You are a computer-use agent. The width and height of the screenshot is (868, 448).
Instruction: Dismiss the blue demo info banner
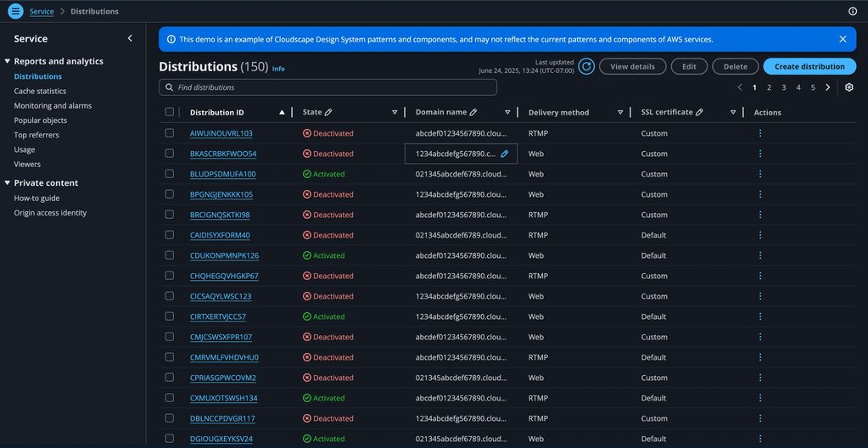click(843, 39)
